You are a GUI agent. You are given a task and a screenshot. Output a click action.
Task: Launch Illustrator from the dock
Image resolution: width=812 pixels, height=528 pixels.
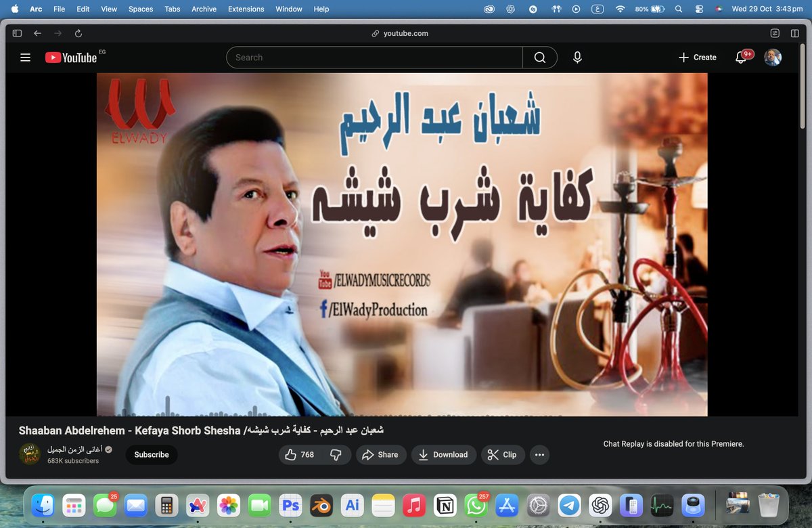tap(353, 505)
